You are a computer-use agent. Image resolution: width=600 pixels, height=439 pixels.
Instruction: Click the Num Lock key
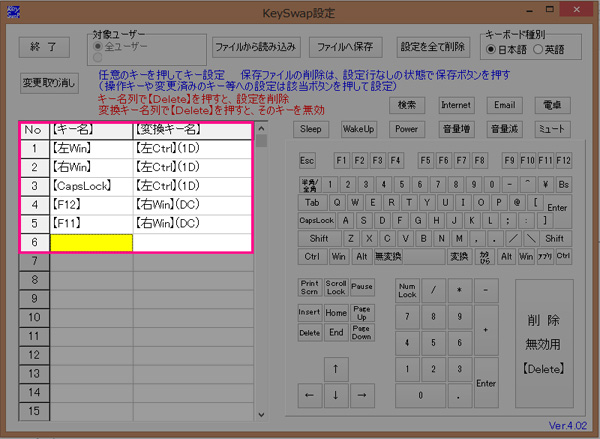(407, 290)
